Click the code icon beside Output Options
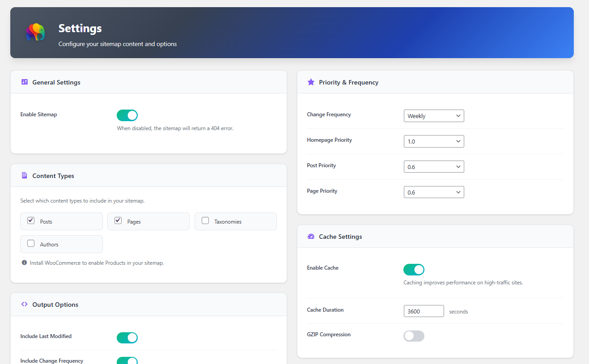 24,304
